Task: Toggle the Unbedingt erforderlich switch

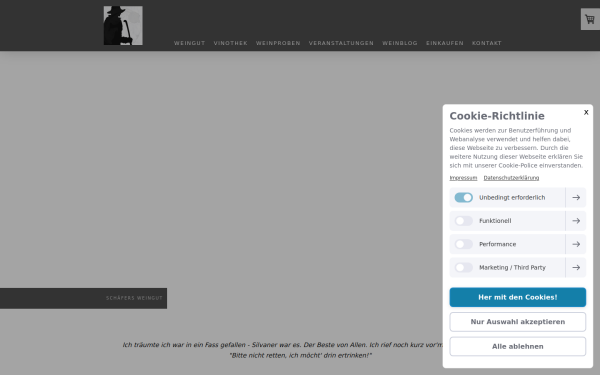Action: click(x=464, y=197)
